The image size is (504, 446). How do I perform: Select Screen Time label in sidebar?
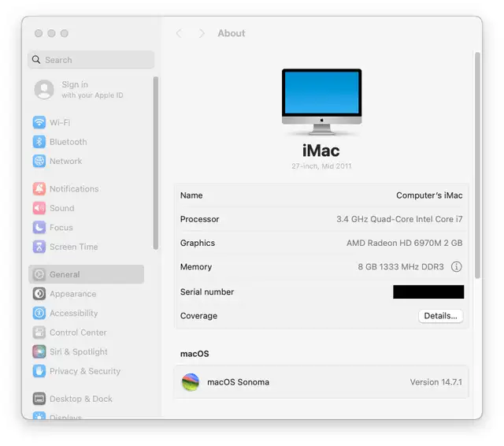coord(73,247)
